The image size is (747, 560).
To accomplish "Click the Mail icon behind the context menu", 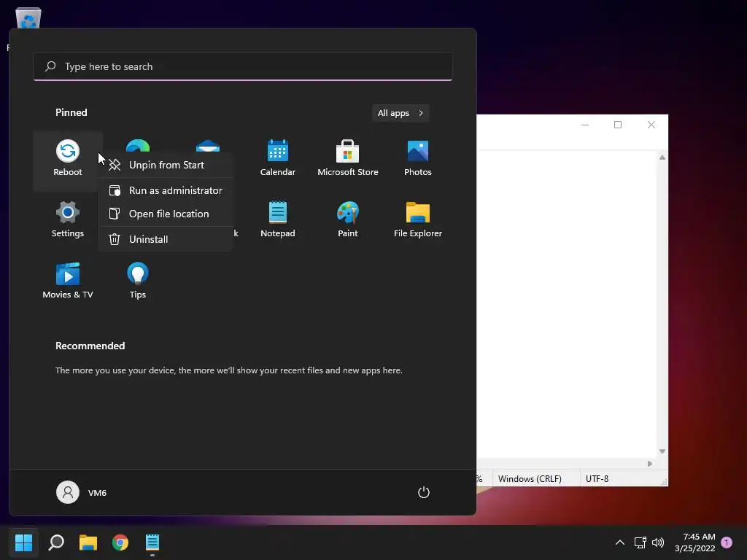I will tap(208, 145).
